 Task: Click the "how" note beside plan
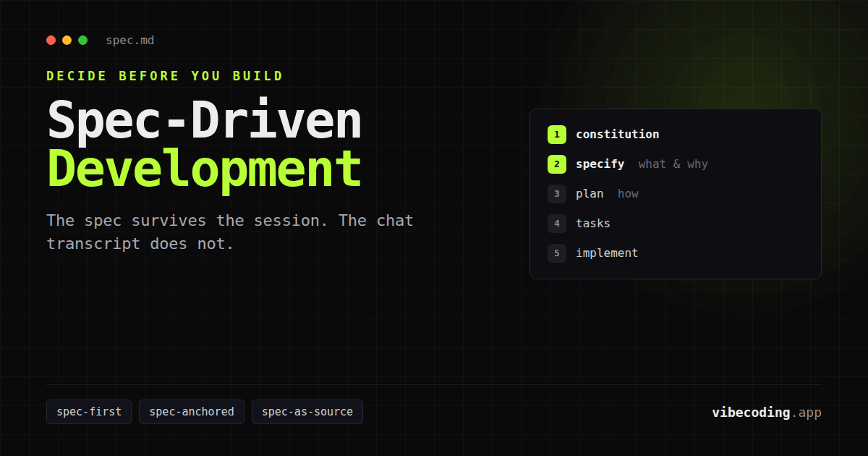click(628, 194)
